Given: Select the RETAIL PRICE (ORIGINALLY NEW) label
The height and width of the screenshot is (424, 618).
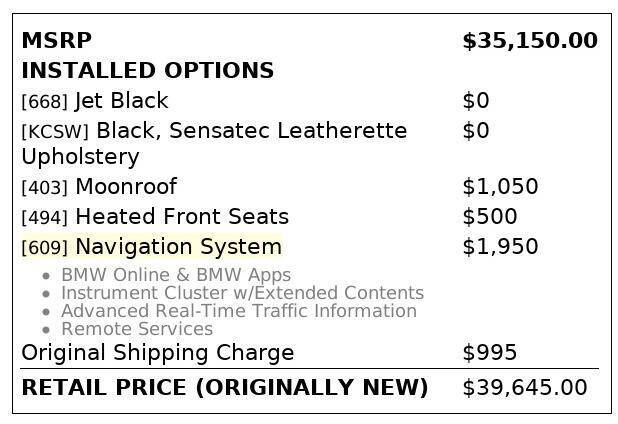Looking at the screenshot, I should [224, 388].
